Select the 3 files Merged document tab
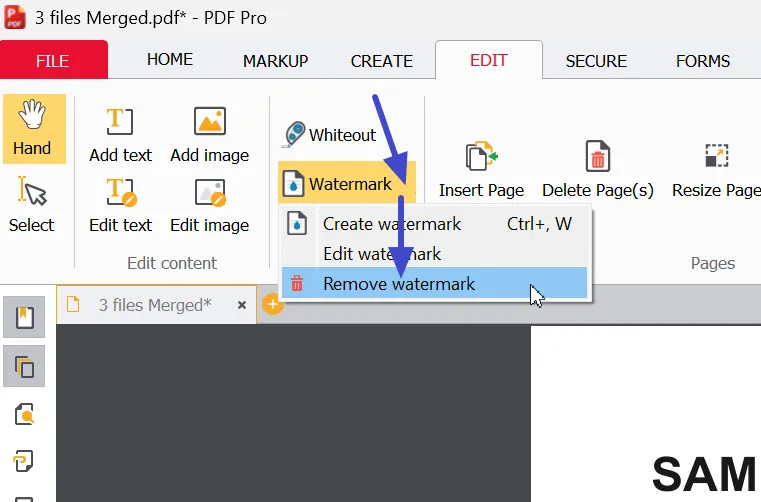 click(x=156, y=305)
